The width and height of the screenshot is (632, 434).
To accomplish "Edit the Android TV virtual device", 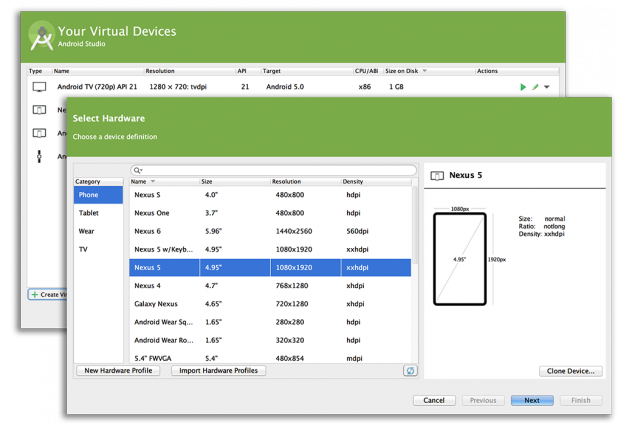I will pyautogui.click(x=535, y=87).
